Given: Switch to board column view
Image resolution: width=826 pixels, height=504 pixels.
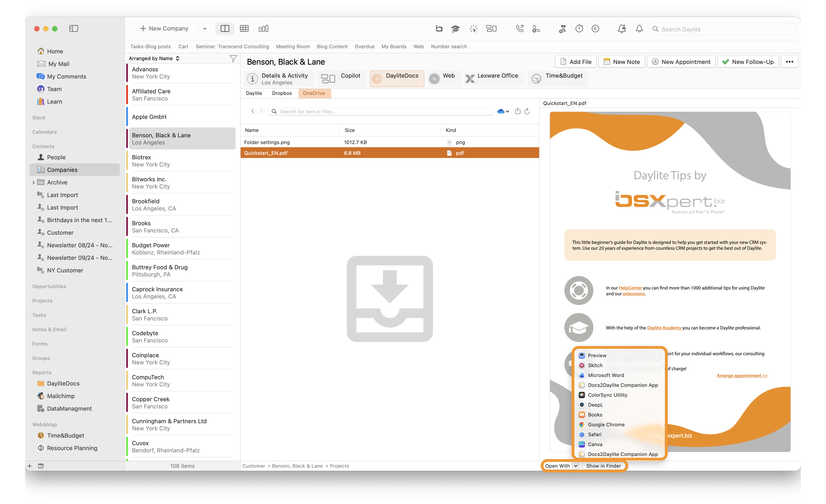Looking at the screenshot, I should (263, 28).
